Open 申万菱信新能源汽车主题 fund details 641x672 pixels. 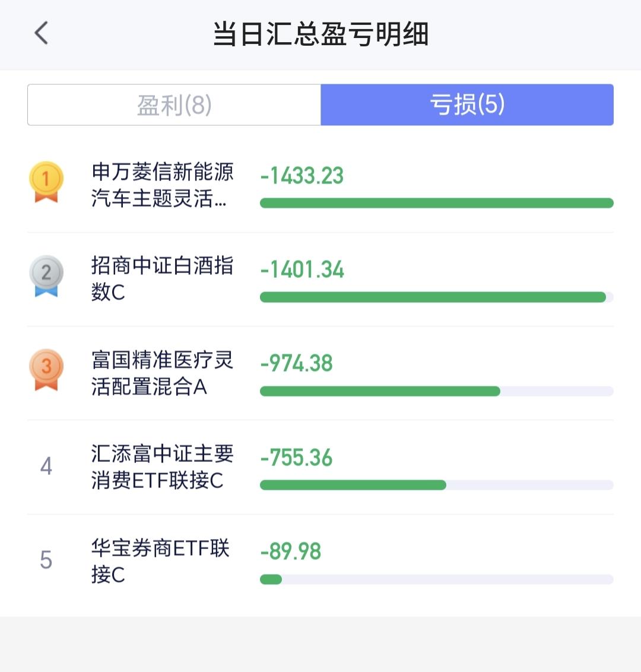pos(163,185)
